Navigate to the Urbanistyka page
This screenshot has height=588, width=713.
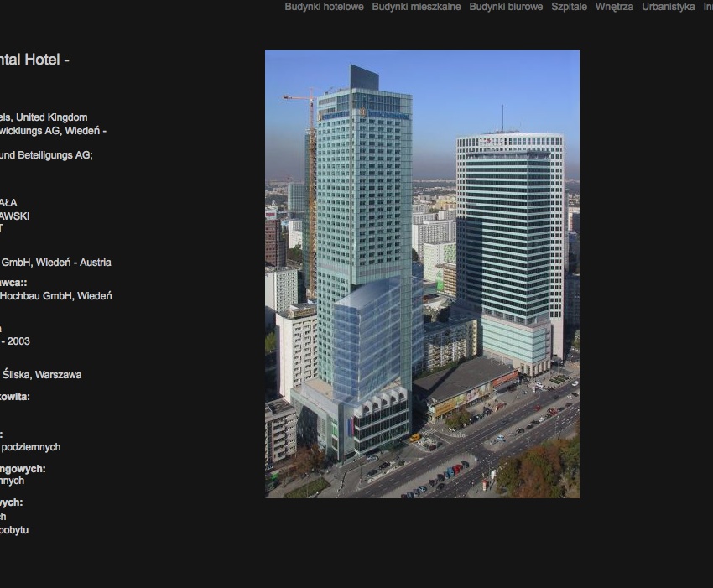pyautogui.click(x=668, y=7)
